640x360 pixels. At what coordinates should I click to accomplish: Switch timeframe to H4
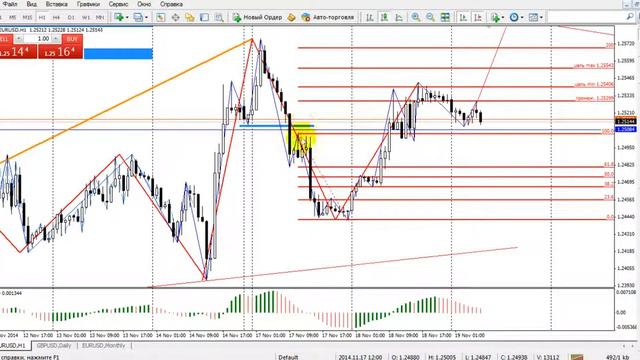[56, 18]
